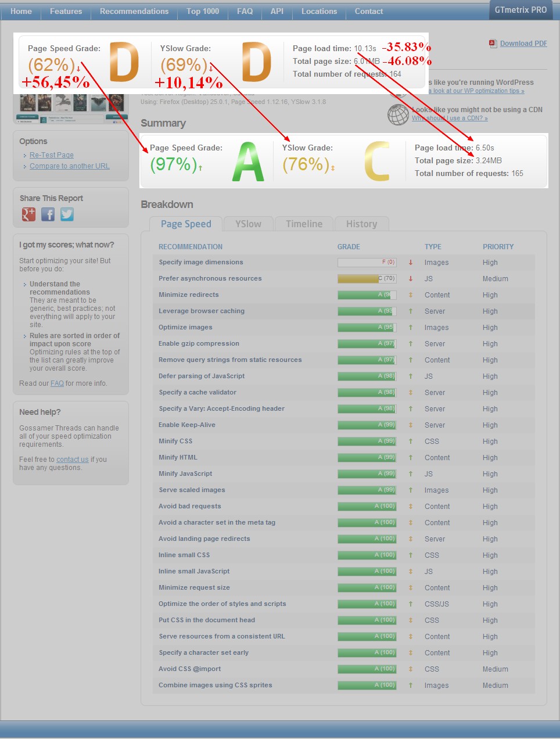Click the Download PDF link
The width and height of the screenshot is (560, 739).
coord(523,44)
